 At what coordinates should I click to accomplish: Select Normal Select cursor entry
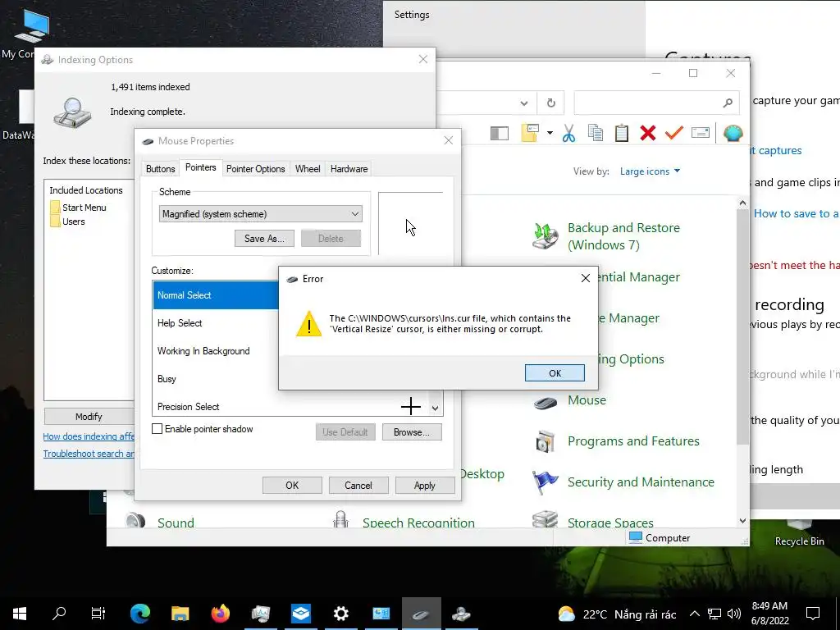tap(216, 295)
